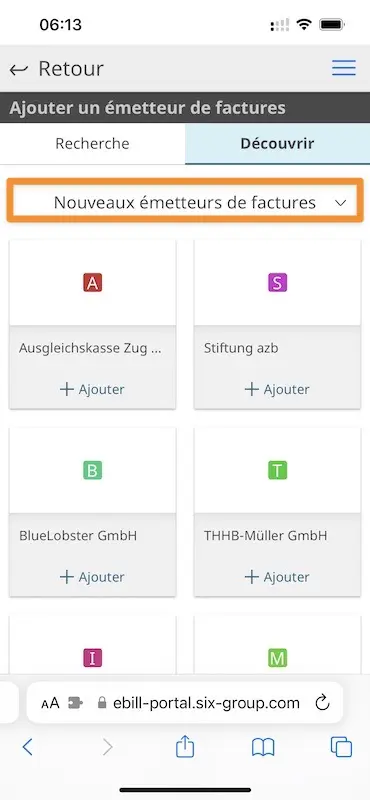Tap Safari share icon
Screen dimensions: 370x800
tap(185, 747)
